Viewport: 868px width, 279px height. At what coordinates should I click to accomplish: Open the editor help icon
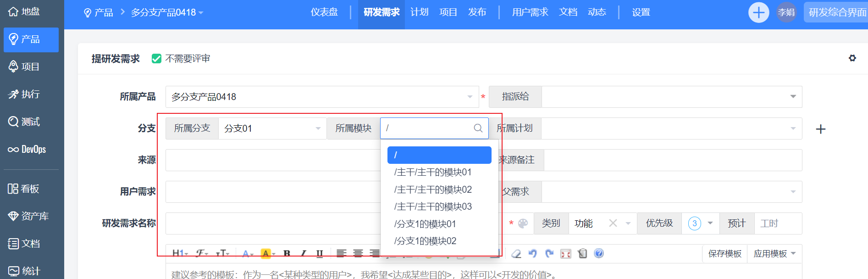point(599,253)
